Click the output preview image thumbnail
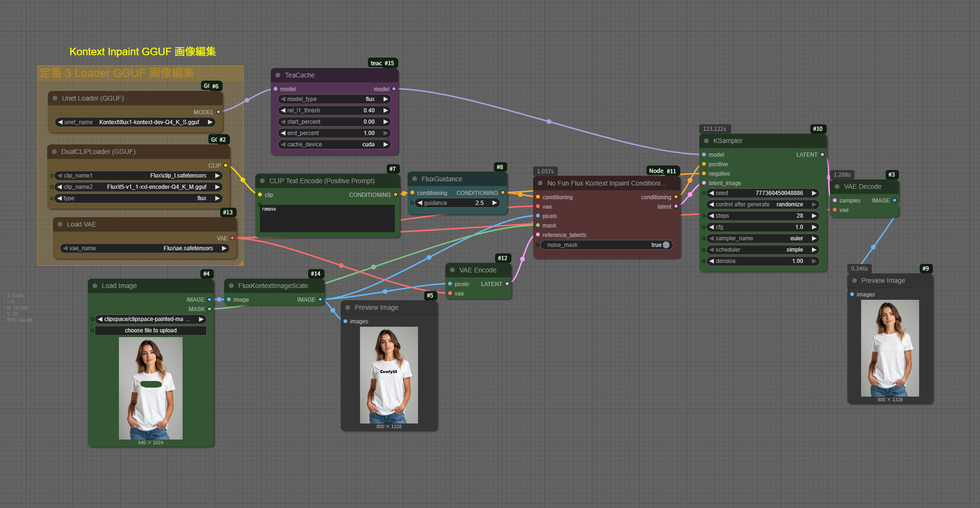 pos(889,348)
